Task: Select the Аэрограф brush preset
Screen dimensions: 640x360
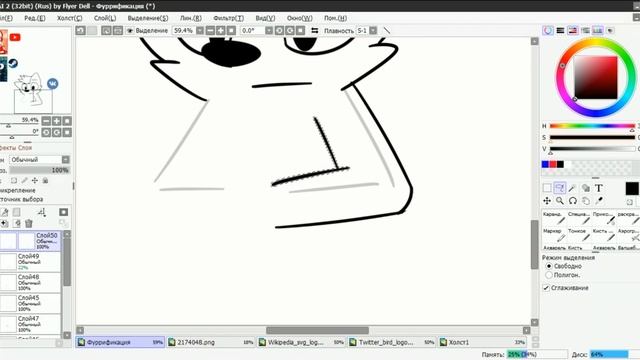Action: tap(628, 235)
